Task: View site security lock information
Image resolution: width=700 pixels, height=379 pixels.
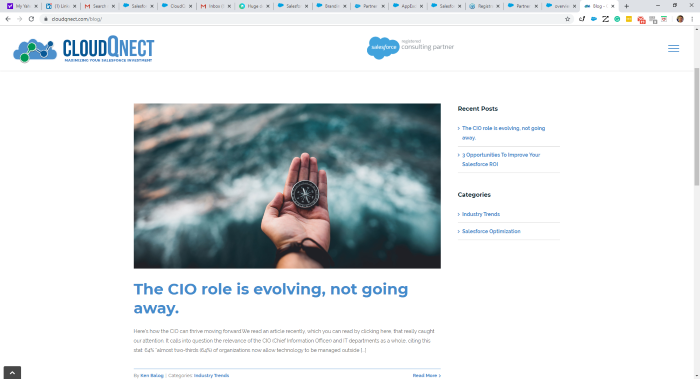Action: (46, 19)
